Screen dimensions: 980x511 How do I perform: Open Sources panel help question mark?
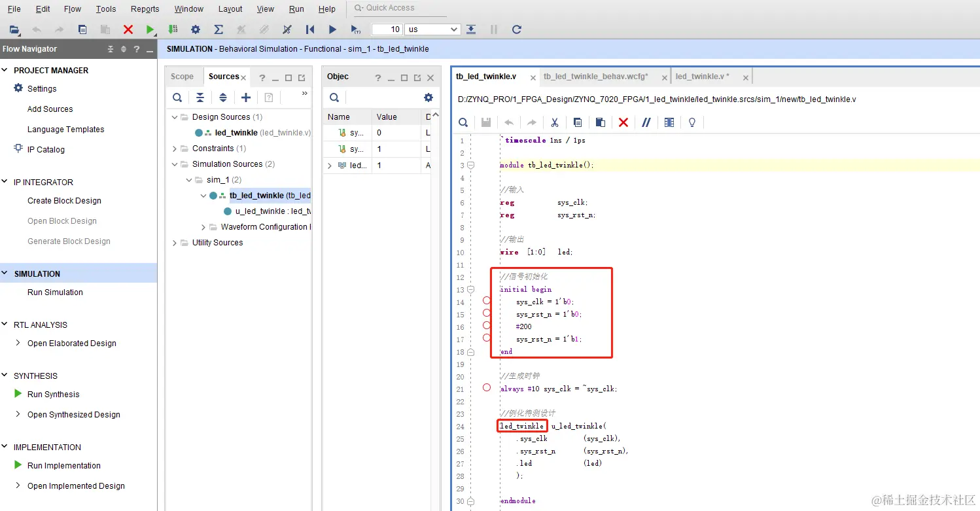262,78
